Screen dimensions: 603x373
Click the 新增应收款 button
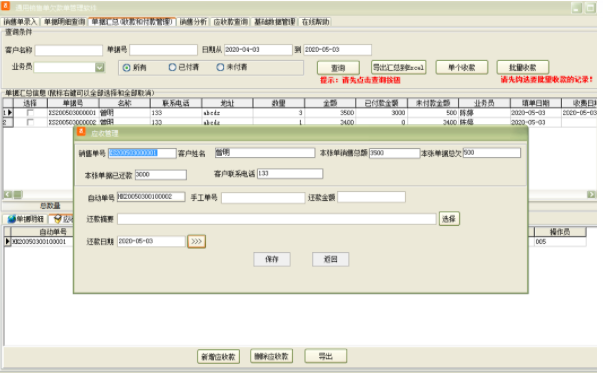pyautogui.click(x=218, y=356)
